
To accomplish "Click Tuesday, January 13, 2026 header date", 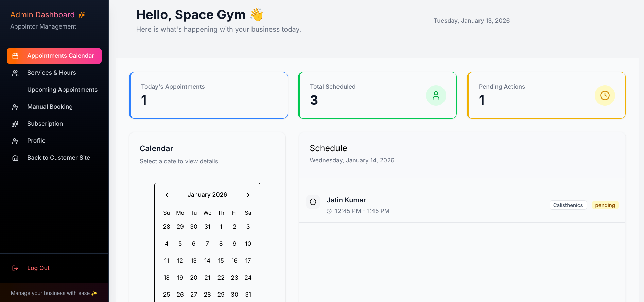I will 472,21.
